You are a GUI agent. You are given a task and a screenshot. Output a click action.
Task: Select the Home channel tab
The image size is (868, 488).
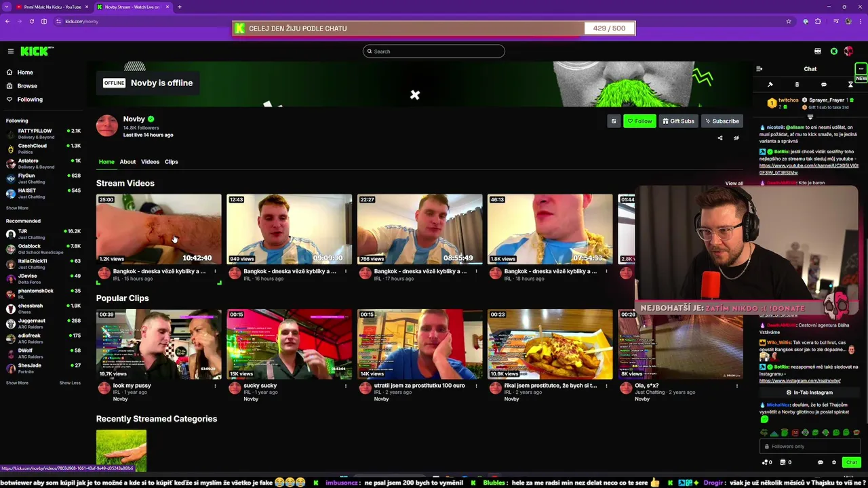tap(106, 162)
